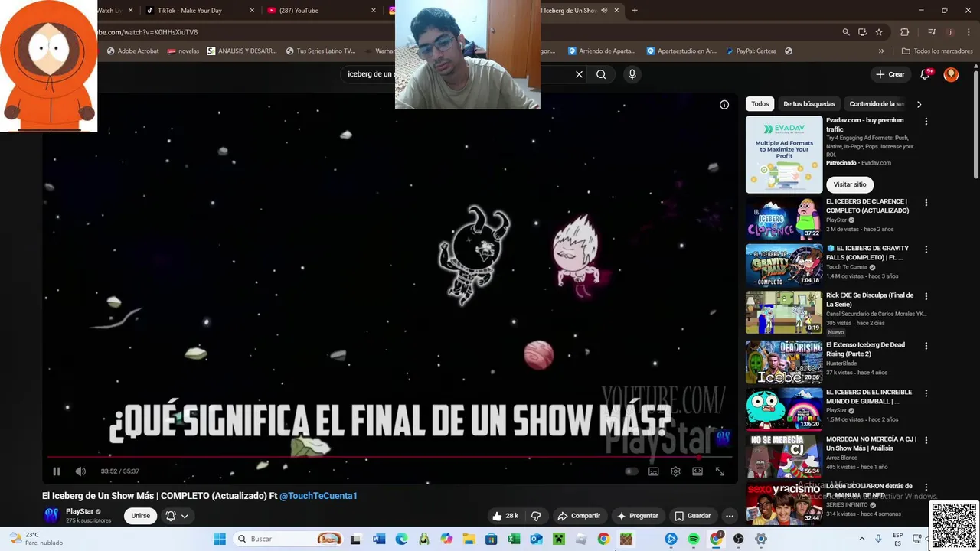Clear the YouTube search box with X
The height and width of the screenshot is (551, 980).
click(x=579, y=74)
